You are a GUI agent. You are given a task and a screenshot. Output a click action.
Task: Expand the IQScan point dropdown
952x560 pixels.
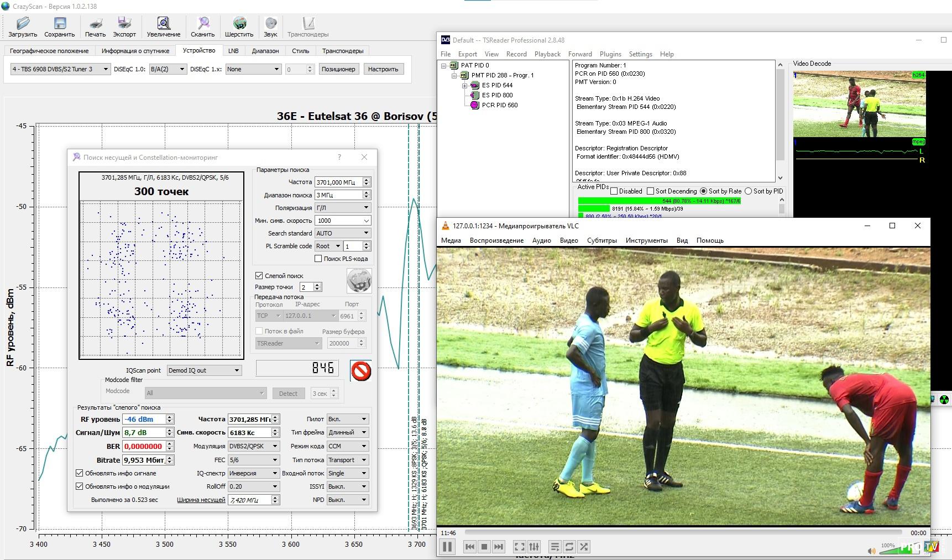point(204,370)
